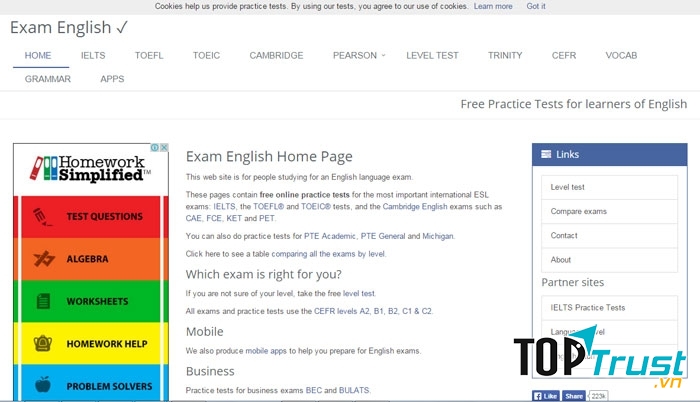This screenshot has width=700, height=402.
Task: Click the 'Exam English Home Page' heading
Action: click(x=269, y=156)
